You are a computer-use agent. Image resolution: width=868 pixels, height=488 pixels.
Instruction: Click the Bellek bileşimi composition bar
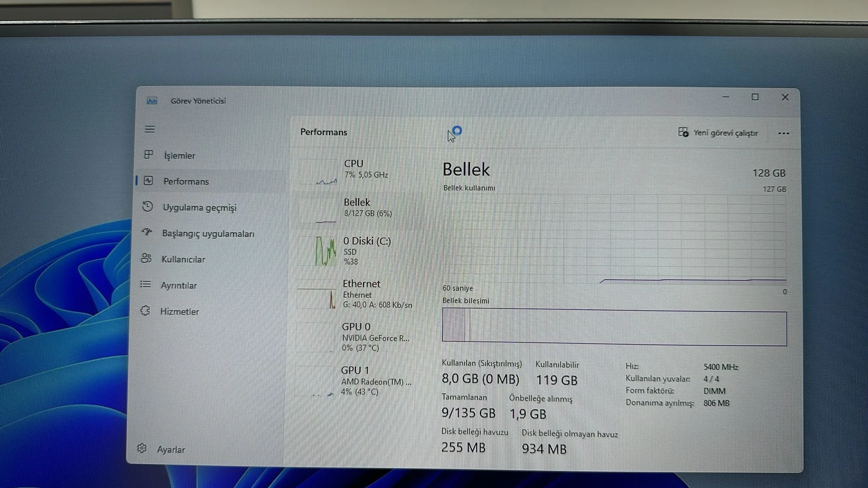[614, 326]
